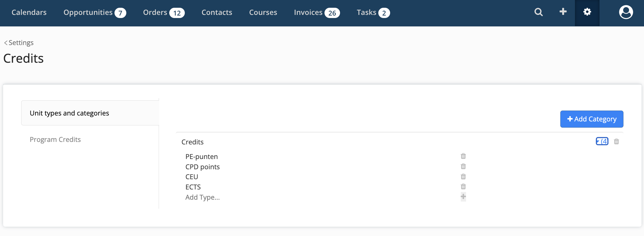Viewport: 644px width, 236px height.
Task: Open Contacts in the navigation bar
Action: (217, 12)
